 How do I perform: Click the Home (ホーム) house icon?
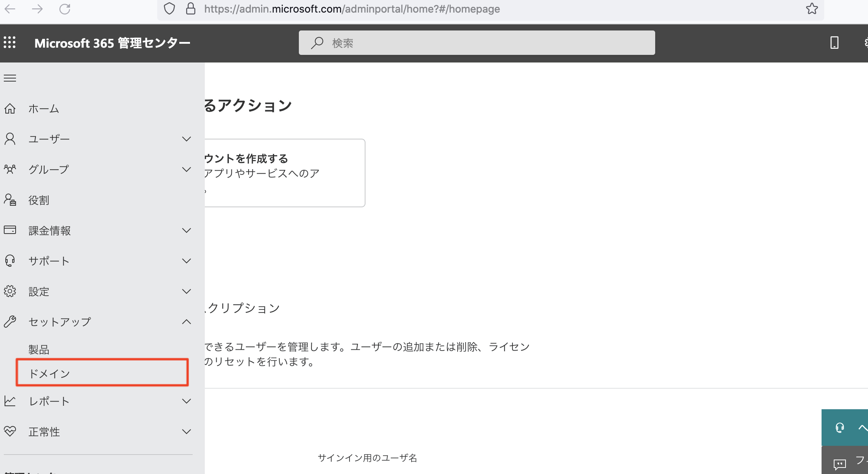pyautogui.click(x=10, y=109)
